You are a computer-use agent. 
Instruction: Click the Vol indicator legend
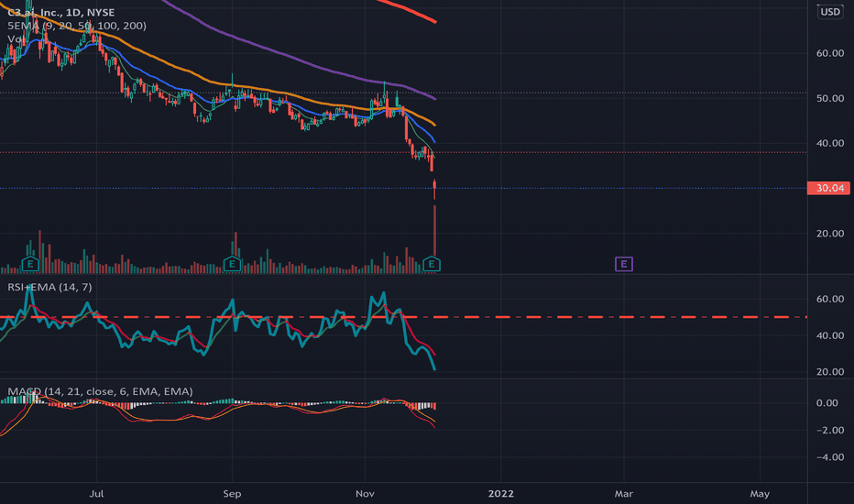pos(15,38)
